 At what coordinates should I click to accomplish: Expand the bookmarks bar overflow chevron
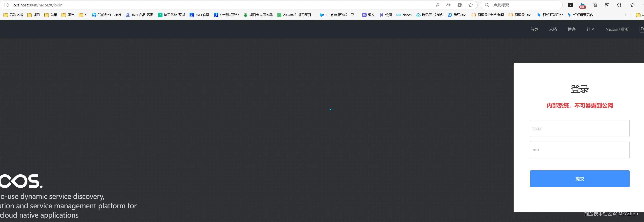[x=626, y=15]
